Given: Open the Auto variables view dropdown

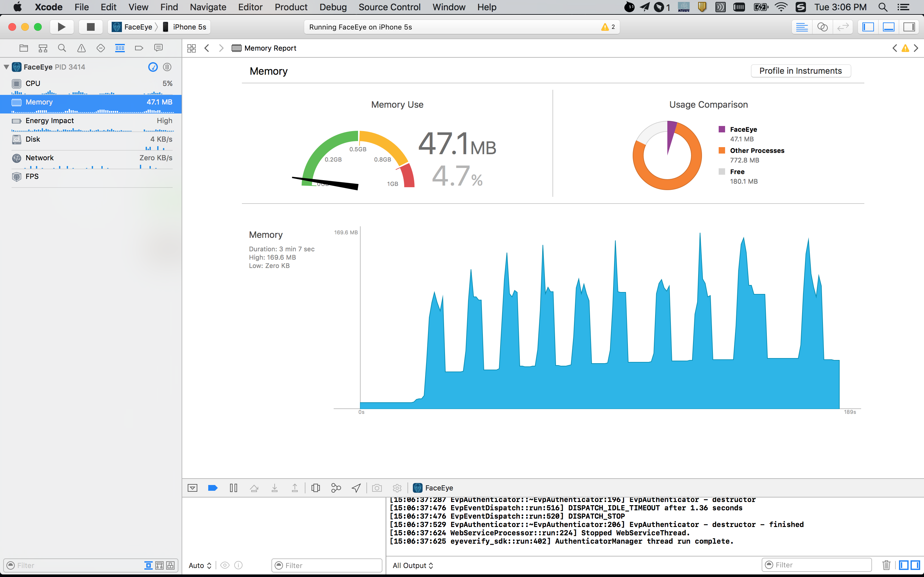Looking at the screenshot, I should point(200,565).
